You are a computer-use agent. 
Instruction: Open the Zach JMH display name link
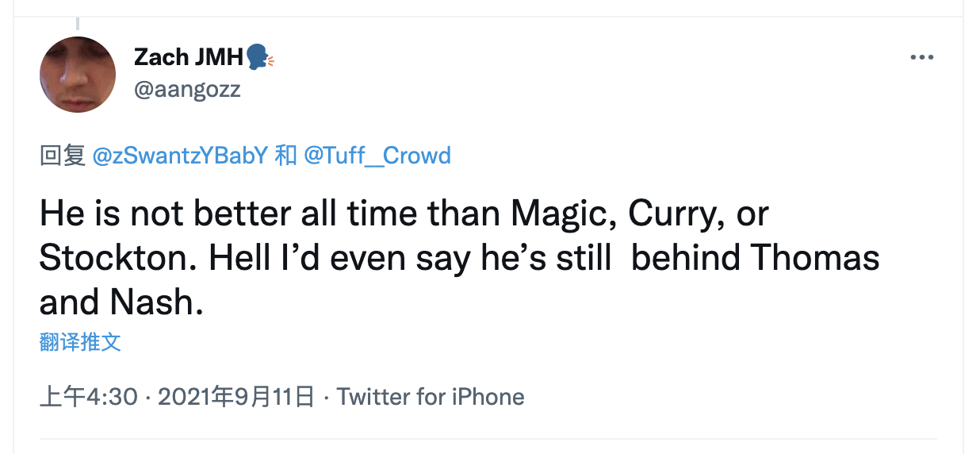[x=189, y=57]
